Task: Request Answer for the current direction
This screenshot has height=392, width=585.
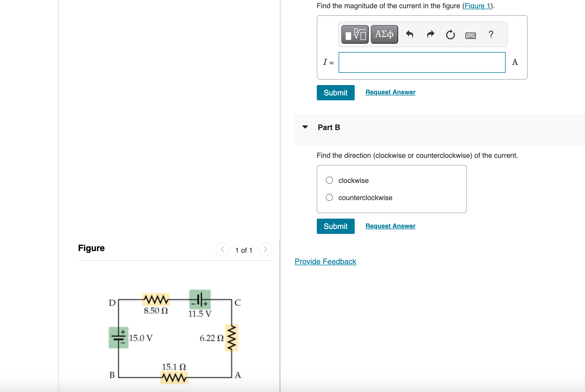Action: tap(390, 226)
